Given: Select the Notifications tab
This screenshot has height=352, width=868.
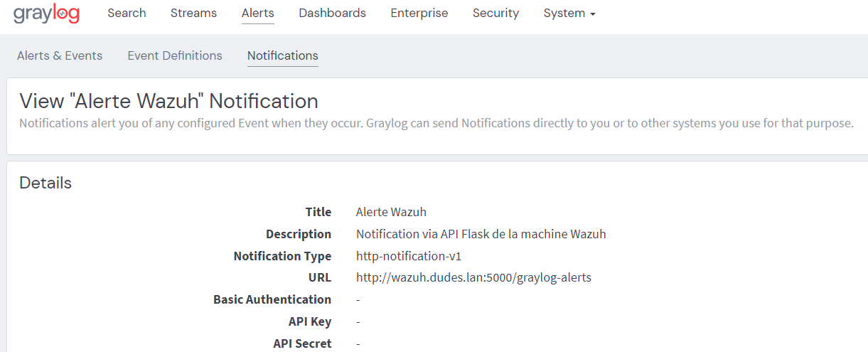Looking at the screenshot, I should click(x=282, y=55).
